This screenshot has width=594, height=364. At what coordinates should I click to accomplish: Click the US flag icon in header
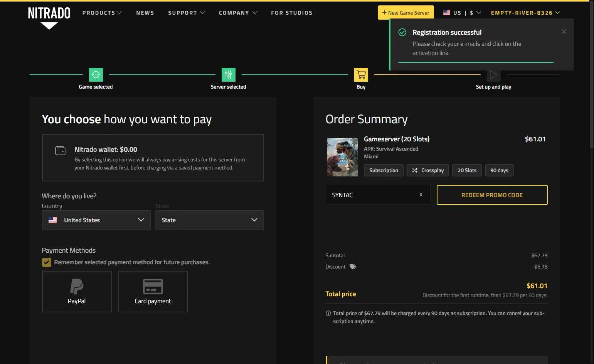point(447,12)
